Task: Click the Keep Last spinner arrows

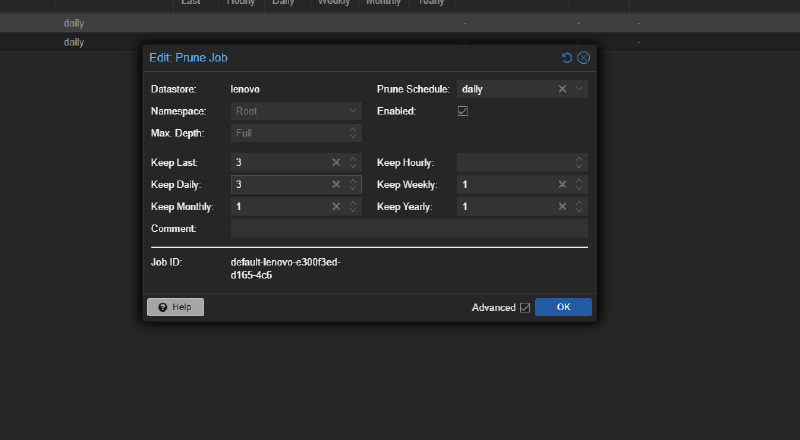Action: (x=353, y=162)
